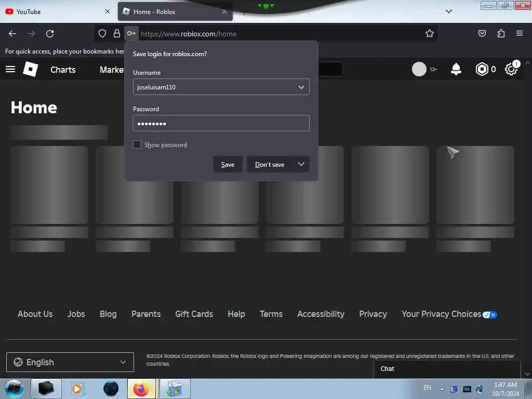Image resolution: width=532 pixels, height=399 pixels.
Task: Go back with the browser back arrow
Action: (12, 34)
